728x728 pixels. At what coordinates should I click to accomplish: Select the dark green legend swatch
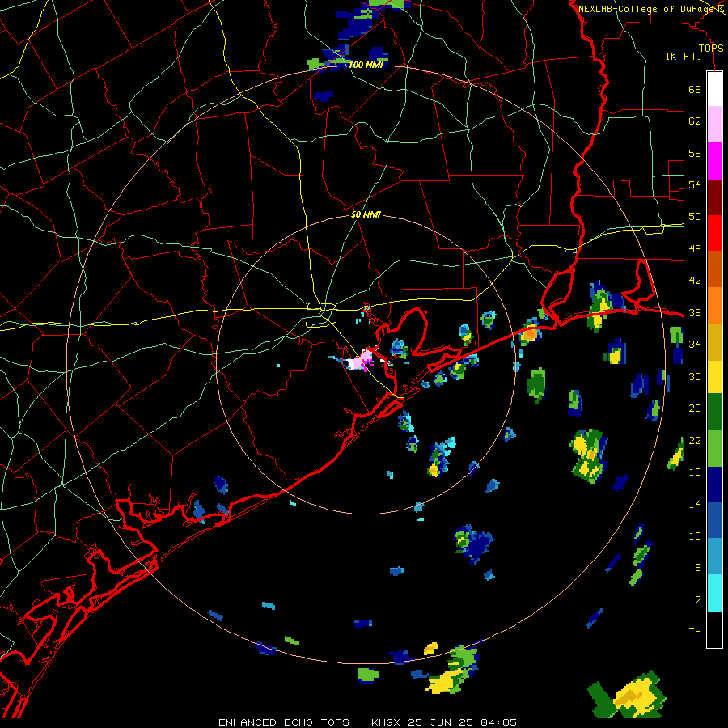[714, 412]
